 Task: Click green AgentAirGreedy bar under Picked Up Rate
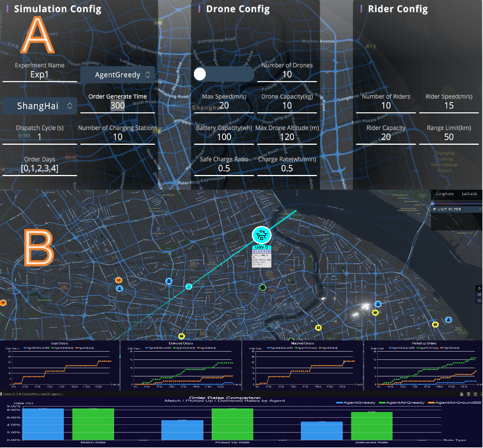[x=232, y=424]
